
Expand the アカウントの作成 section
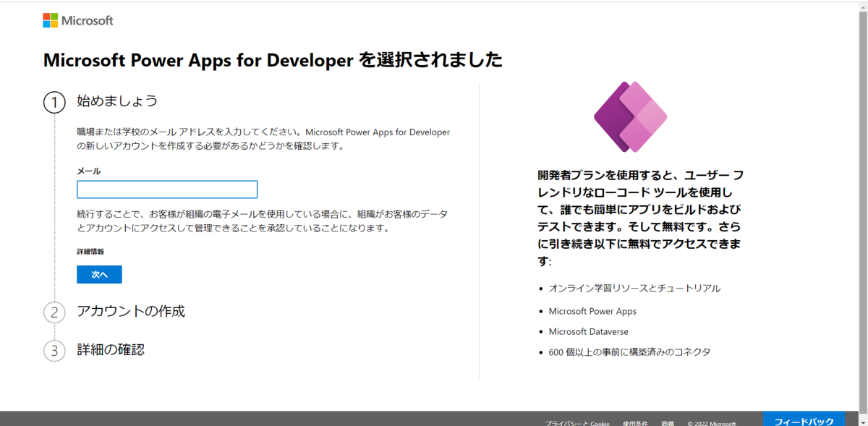tap(131, 312)
